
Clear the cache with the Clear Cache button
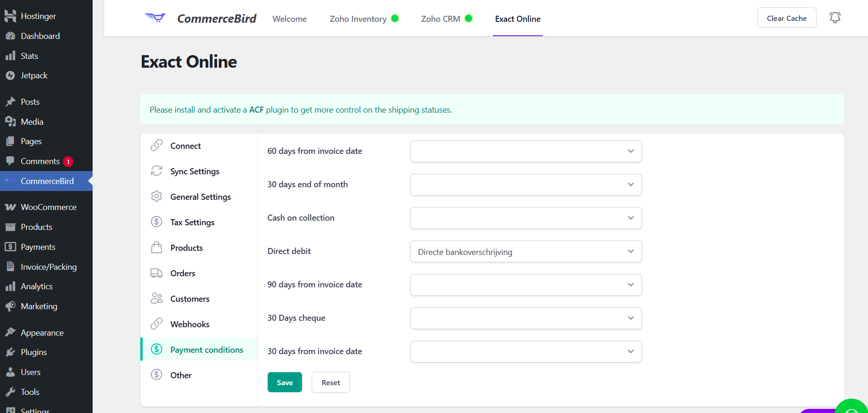(x=786, y=18)
